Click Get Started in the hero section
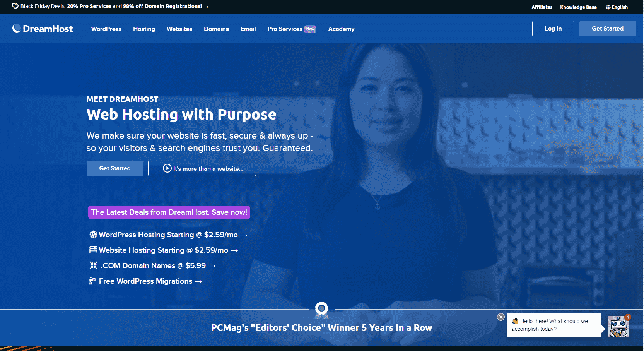Screen dimensions: 644x351 [x=115, y=168]
